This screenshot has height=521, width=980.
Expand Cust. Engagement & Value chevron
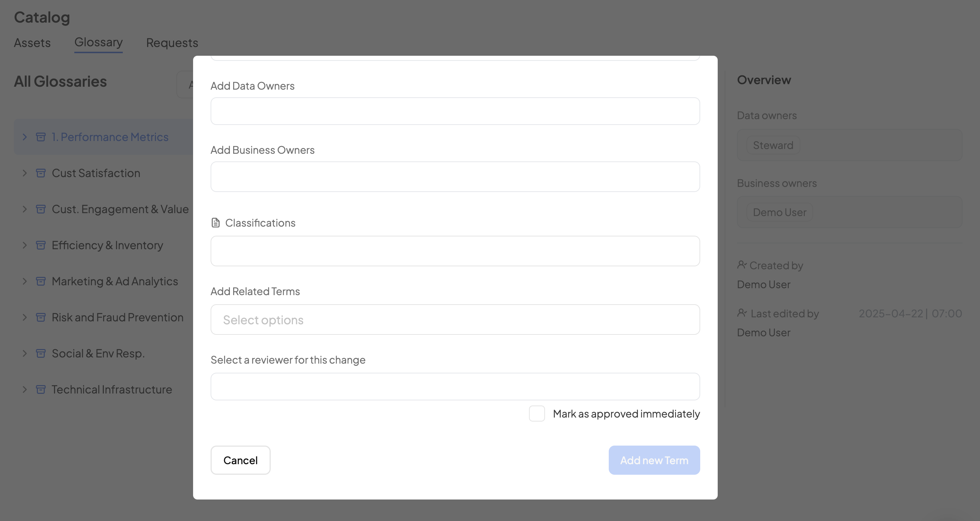(x=25, y=209)
